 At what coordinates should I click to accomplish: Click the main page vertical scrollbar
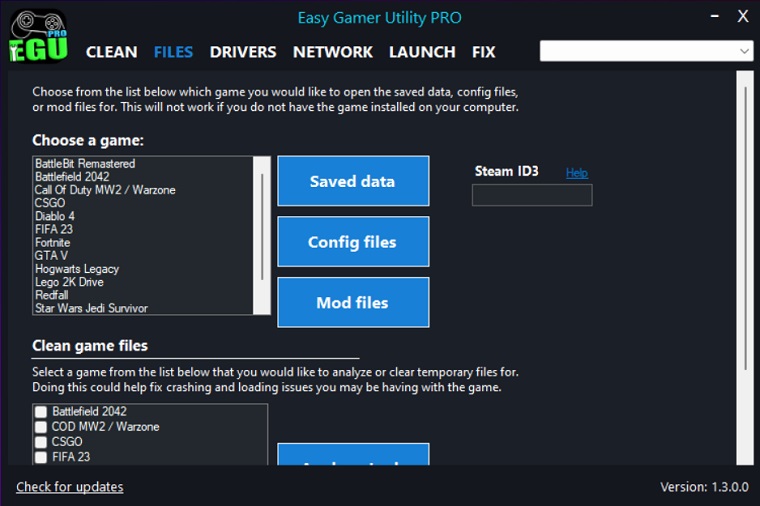(x=745, y=268)
